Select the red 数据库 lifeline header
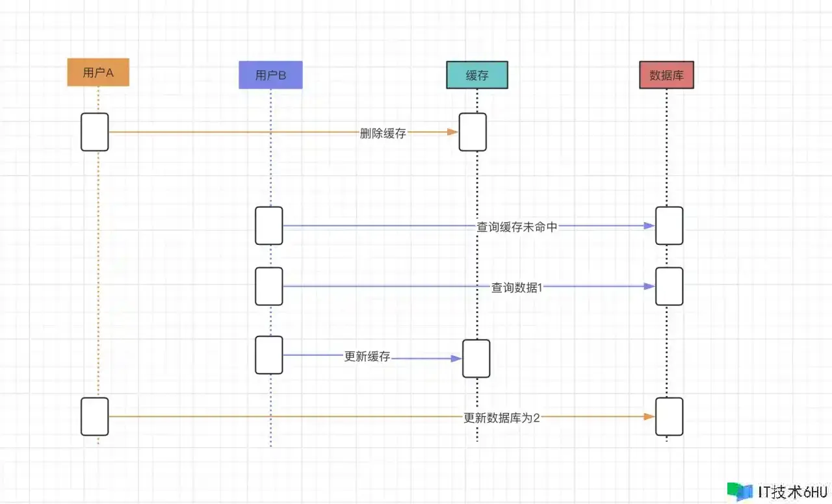 coord(666,75)
